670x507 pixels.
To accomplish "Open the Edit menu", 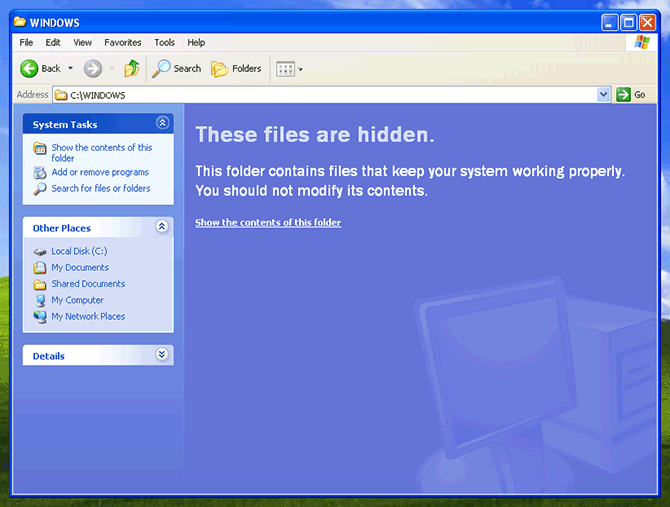I will [53, 42].
